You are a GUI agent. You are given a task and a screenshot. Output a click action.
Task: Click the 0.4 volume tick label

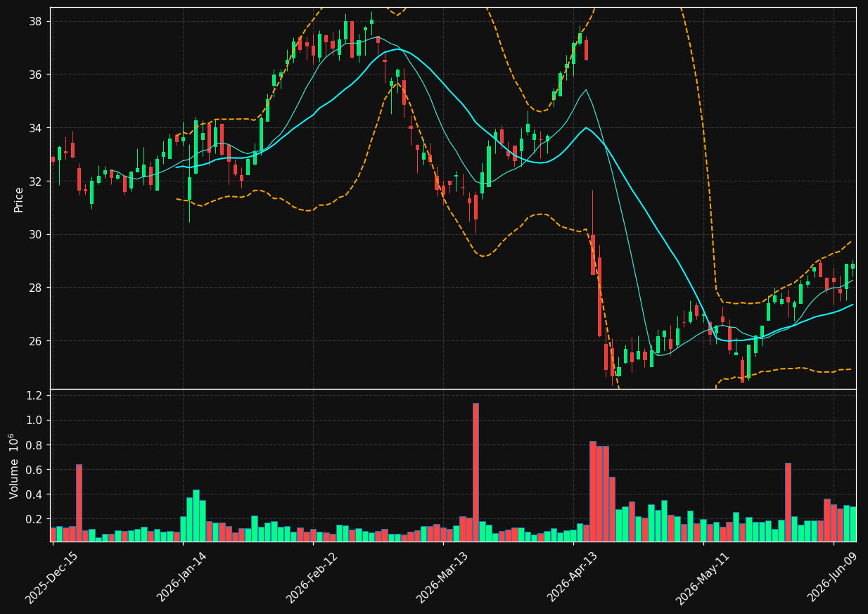pos(35,494)
